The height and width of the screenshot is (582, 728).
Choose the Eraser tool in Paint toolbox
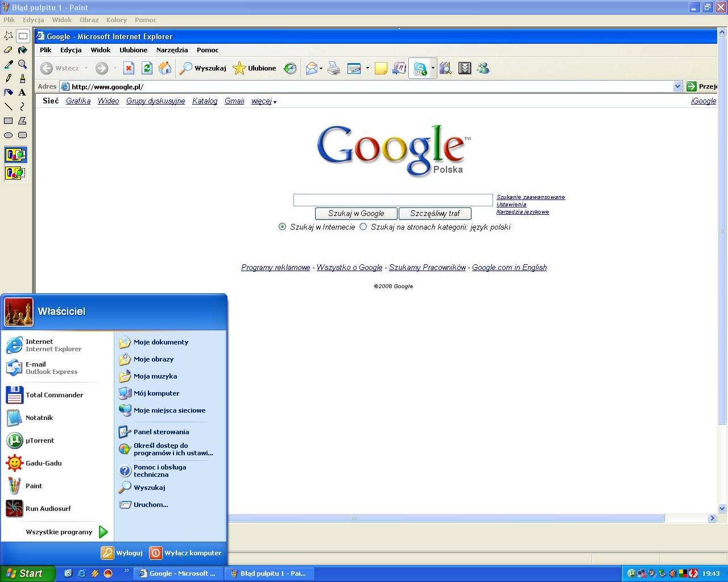tap(9, 50)
